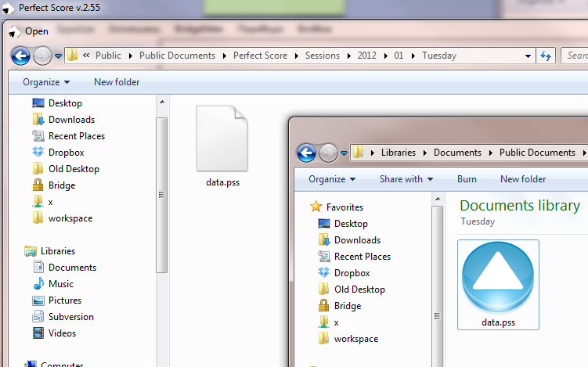Select Public in Open dialog breadcrumb
The width and height of the screenshot is (588, 367).
tap(108, 56)
